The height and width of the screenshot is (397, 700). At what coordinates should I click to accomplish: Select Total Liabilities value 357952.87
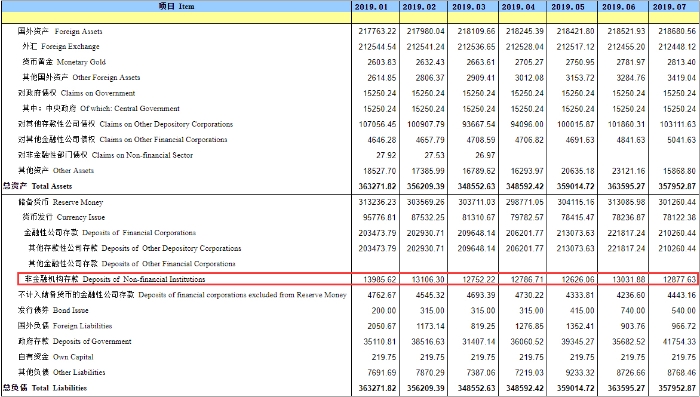point(677,388)
